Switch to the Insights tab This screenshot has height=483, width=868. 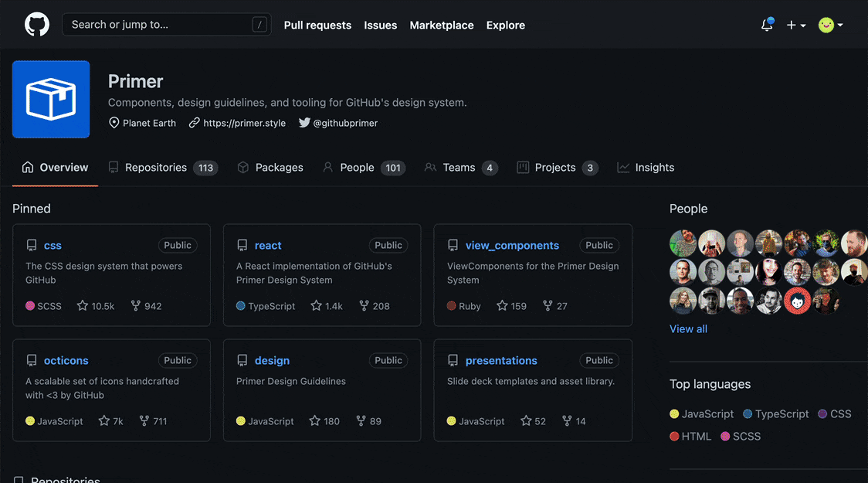point(646,167)
